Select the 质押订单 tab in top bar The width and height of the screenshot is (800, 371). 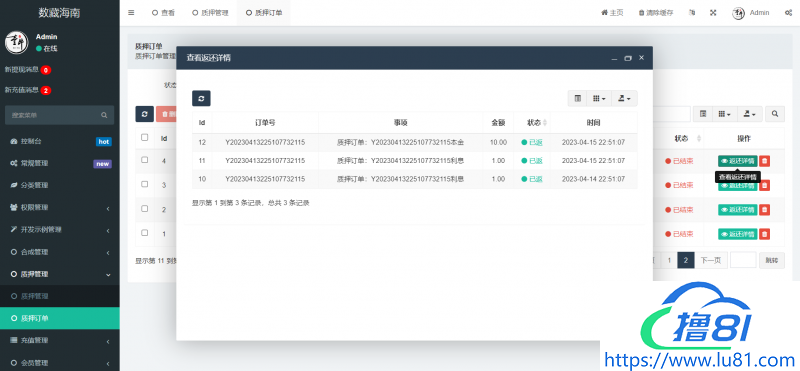264,13
